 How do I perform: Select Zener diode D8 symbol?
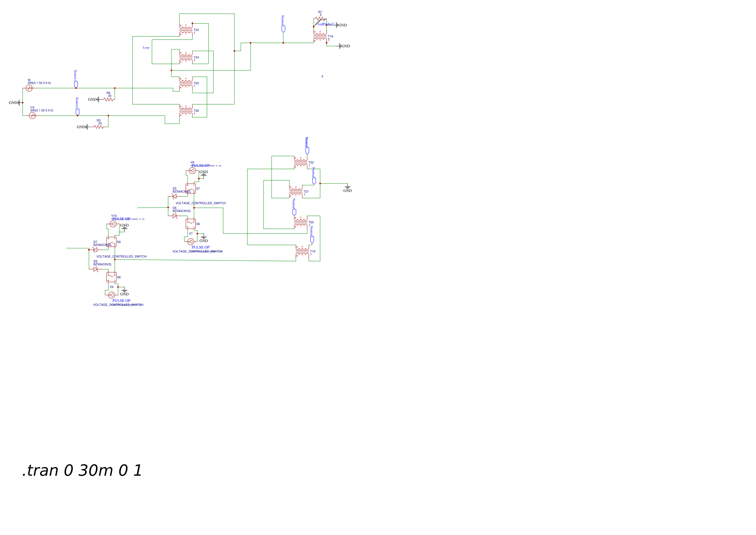96,269
